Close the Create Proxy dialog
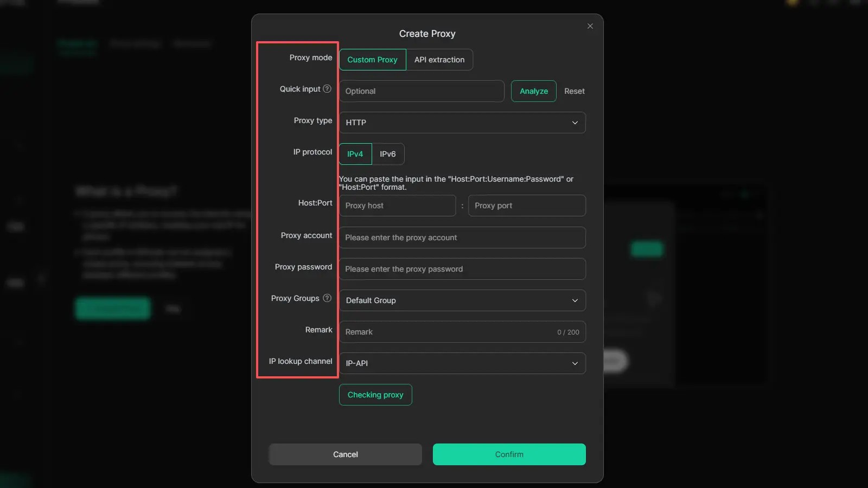 [x=590, y=26]
